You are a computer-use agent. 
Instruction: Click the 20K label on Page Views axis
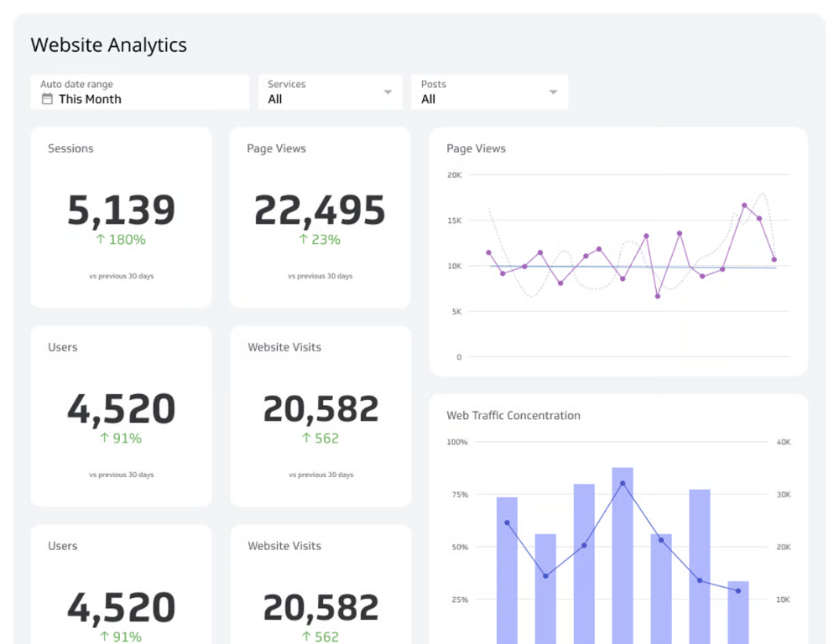tap(454, 175)
